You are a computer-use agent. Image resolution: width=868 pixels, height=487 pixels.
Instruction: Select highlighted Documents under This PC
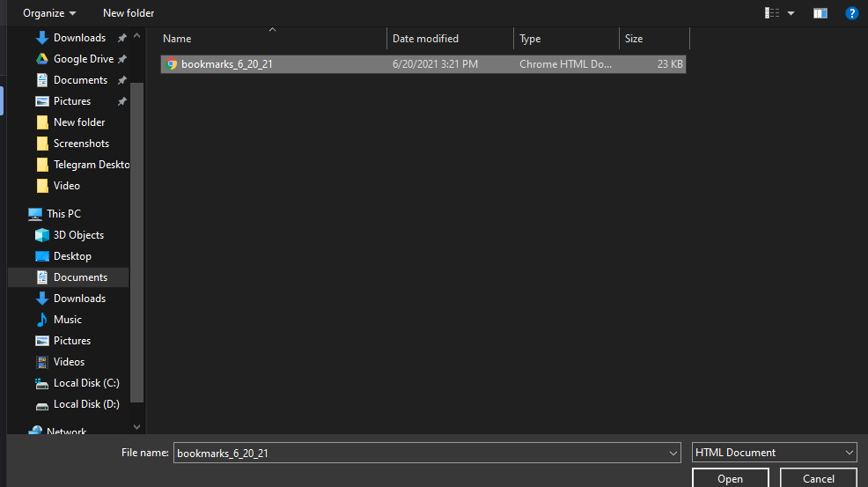[x=69, y=277]
